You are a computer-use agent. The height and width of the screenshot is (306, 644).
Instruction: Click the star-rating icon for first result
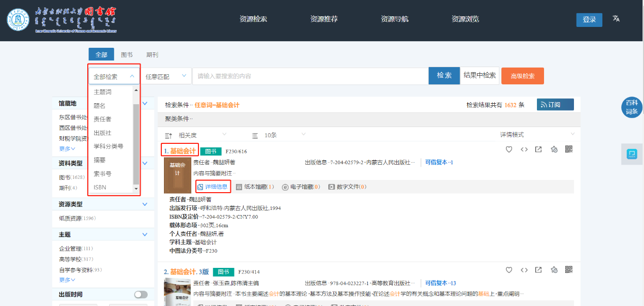click(554, 149)
